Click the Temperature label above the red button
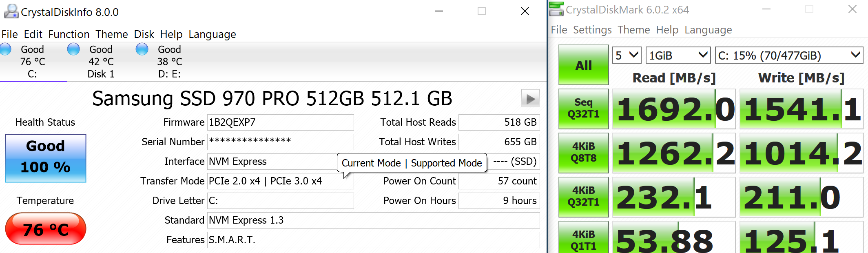 coord(45,201)
